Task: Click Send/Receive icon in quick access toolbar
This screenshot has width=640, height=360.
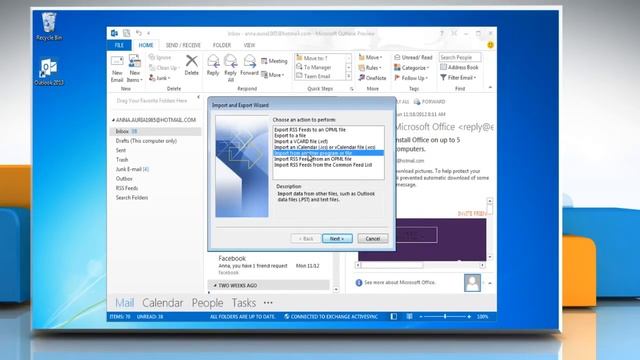Action: click(127, 33)
